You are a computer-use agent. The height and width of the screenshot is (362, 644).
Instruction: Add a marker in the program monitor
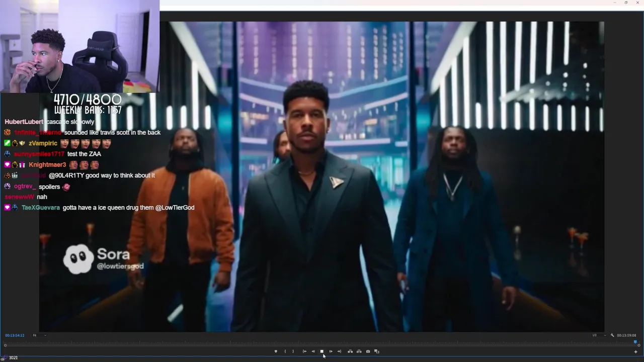coord(276,351)
